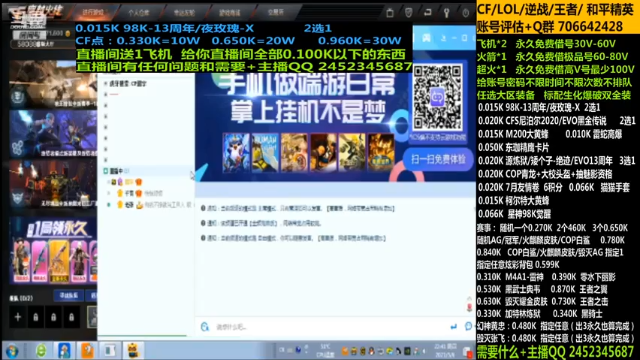640x360 pixels.
Task: Click the scroll-up arrow in the chat area
Action: point(469,298)
